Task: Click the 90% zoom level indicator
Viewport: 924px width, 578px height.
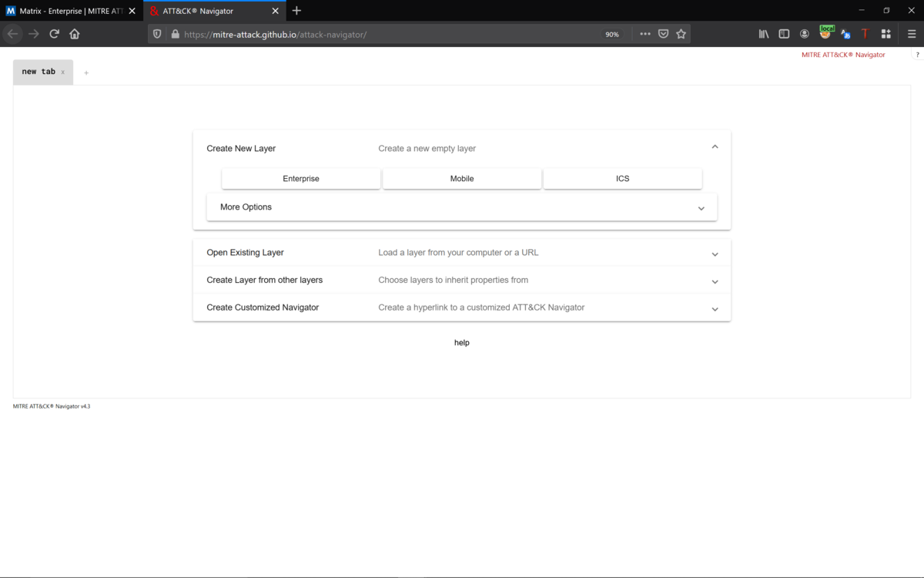Action: coord(612,34)
